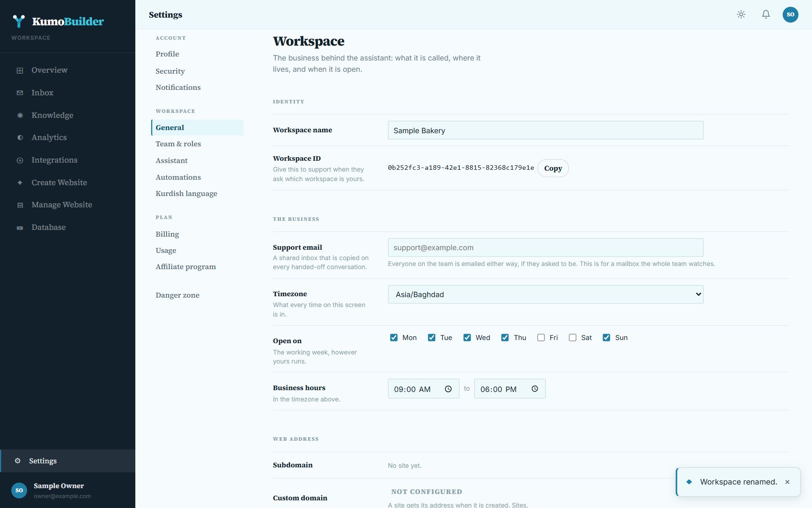Click the clock icon in closing time
Image resolution: width=812 pixels, height=508 pixels.
[535, 389]
